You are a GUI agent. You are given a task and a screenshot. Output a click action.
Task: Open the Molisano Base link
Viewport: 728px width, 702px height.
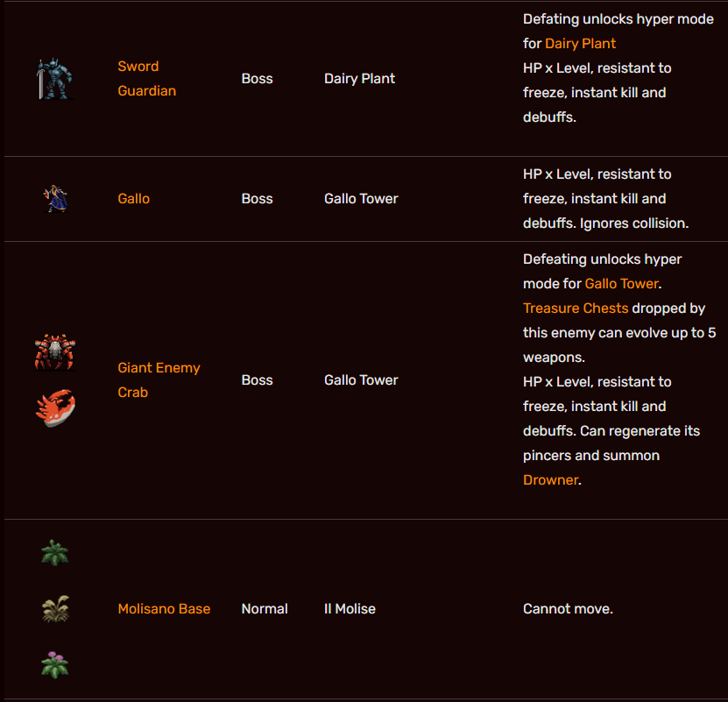(164, 609)
